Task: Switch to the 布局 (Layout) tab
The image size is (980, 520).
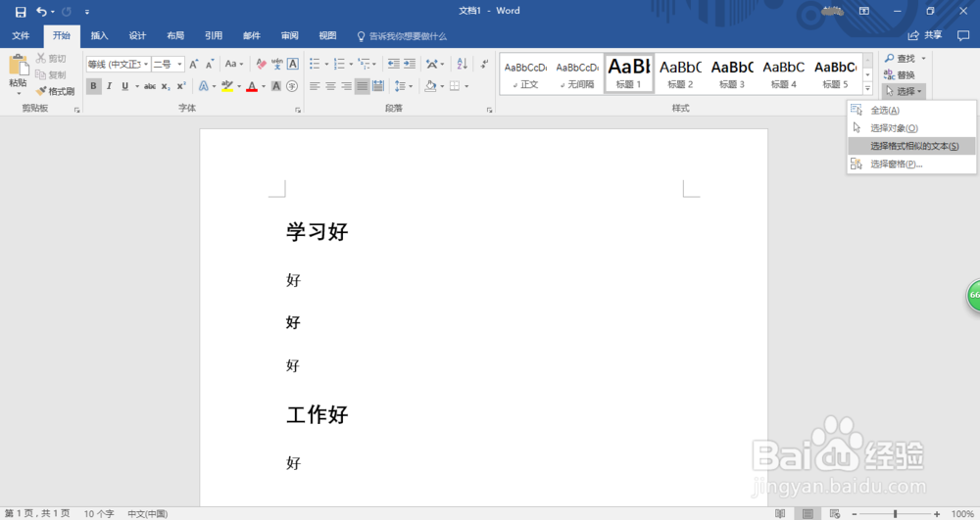Action: point(175,35)
